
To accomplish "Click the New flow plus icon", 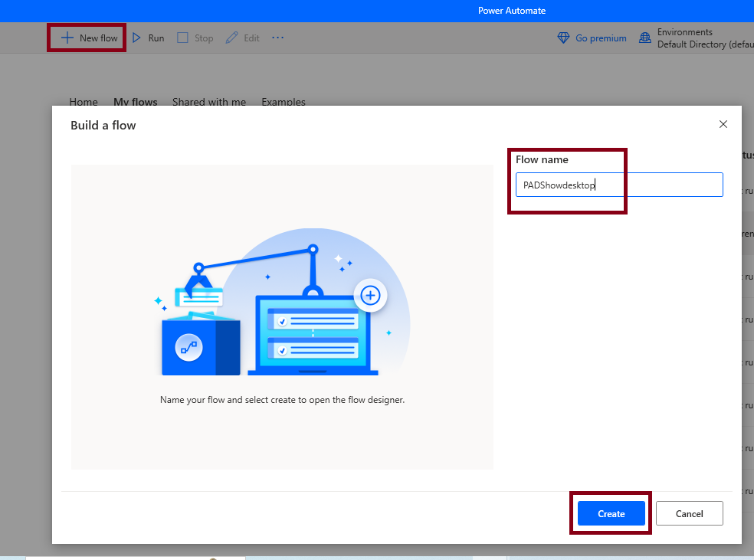I will coord(67,38).
